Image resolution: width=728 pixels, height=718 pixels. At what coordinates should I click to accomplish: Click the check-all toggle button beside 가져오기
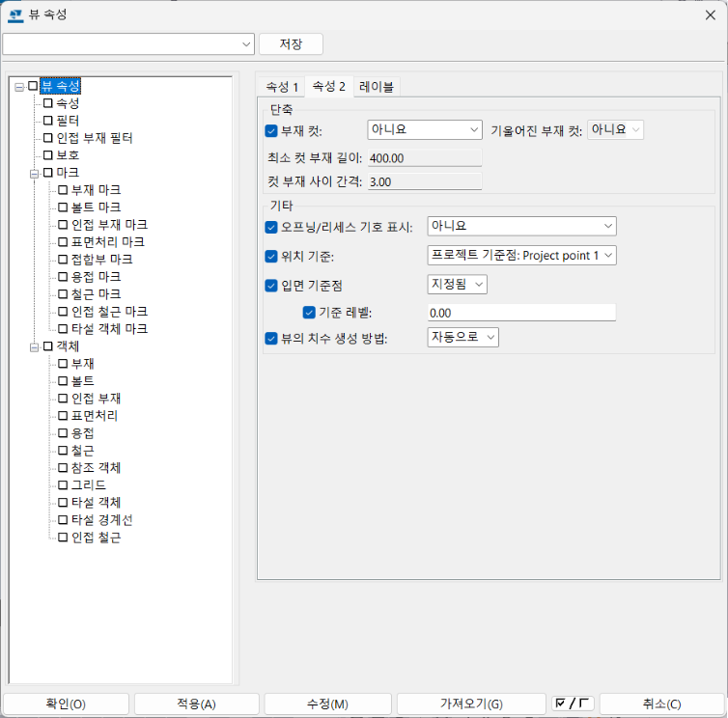coord(573,704)
